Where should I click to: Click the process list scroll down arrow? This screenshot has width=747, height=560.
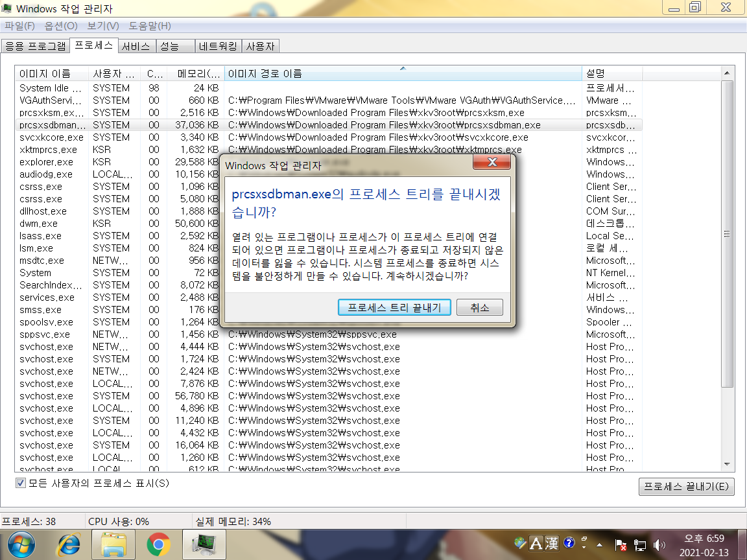coord(727,464)
